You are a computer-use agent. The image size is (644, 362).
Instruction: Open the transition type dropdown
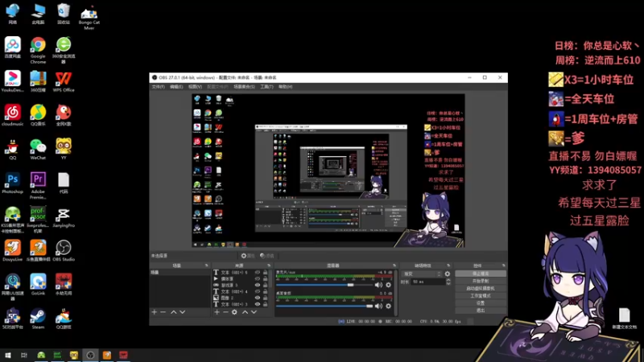coord(422,274)
